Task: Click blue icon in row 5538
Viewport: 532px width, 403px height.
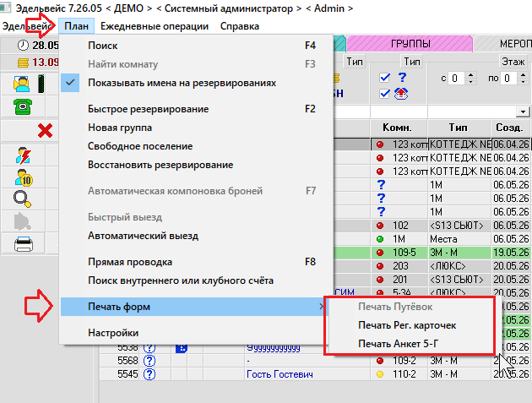Action: [182, 348]
